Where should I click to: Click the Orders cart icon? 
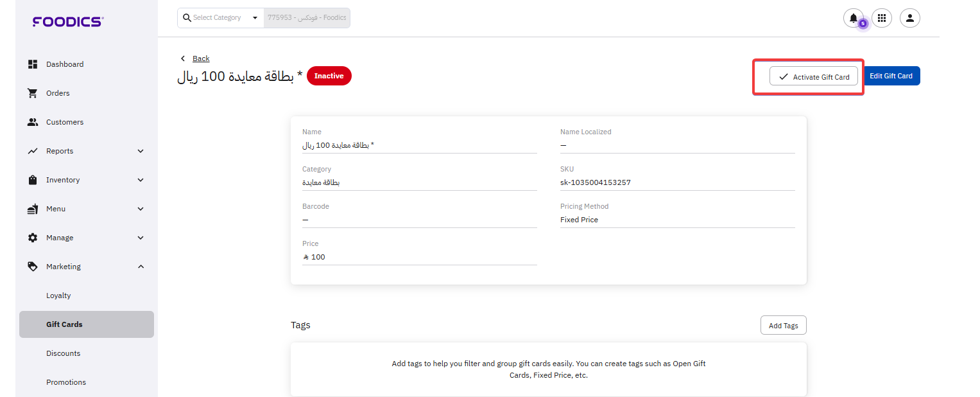pos(33,93)
